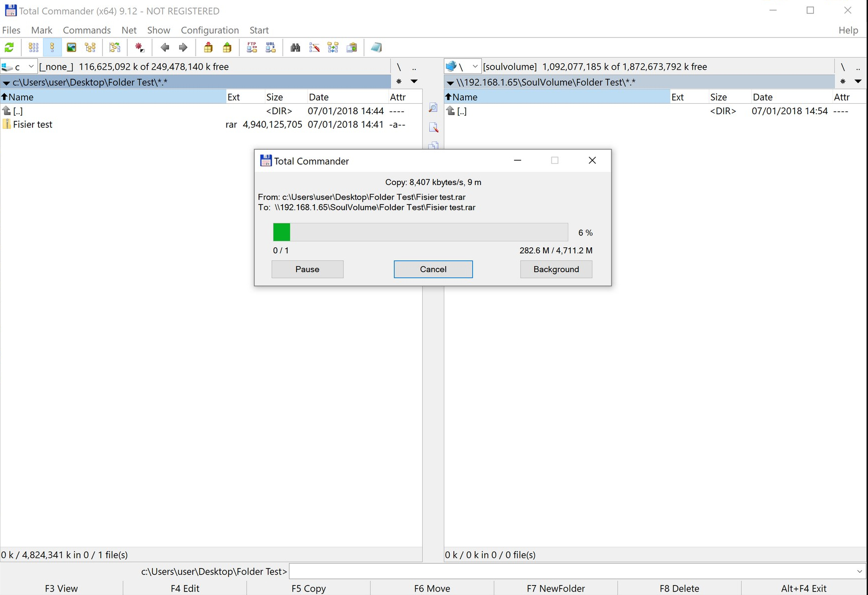Pause the copy operation
This screenshot has height=595, width=868.
[307, 269]
